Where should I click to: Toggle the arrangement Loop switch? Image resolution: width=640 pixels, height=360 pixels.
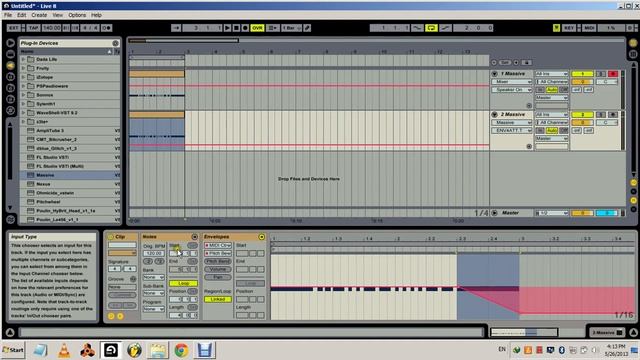point(431,28)
